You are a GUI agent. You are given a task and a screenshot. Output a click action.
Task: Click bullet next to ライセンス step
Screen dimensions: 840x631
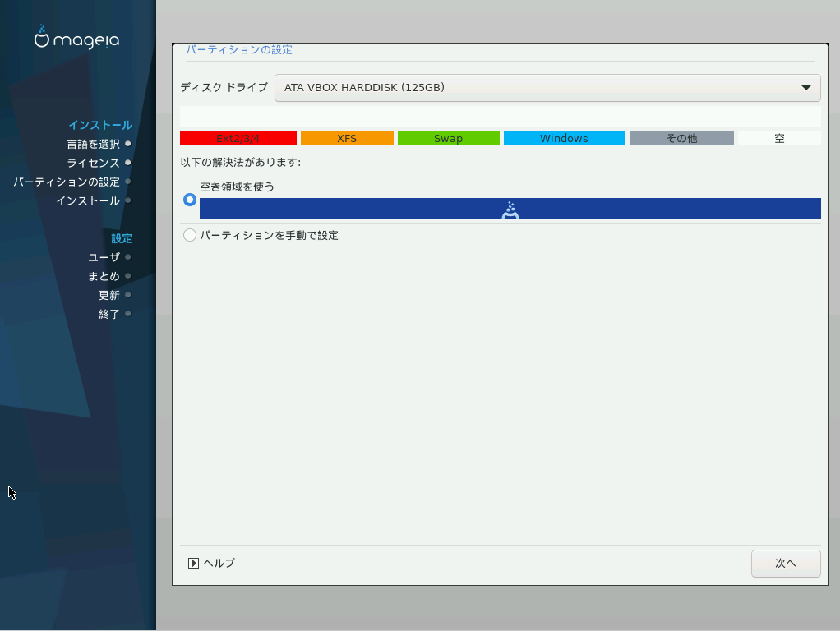pyautogui.click(x=128, y=163)
